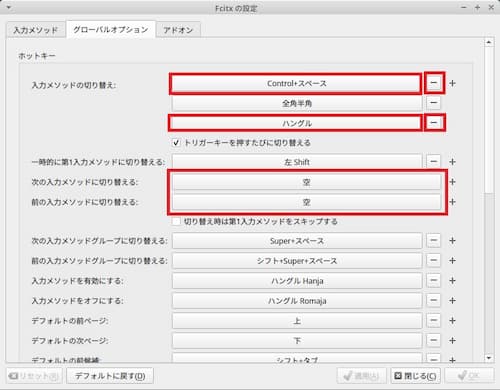
Task: Add hotkey for 前の入力メソッドに切り替える with plus
Action: 452,202
